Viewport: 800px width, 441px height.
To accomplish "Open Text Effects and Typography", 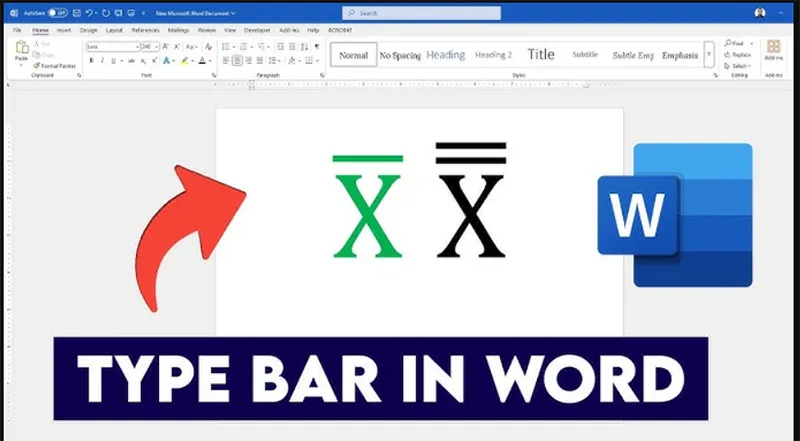I will click(166, 61).
